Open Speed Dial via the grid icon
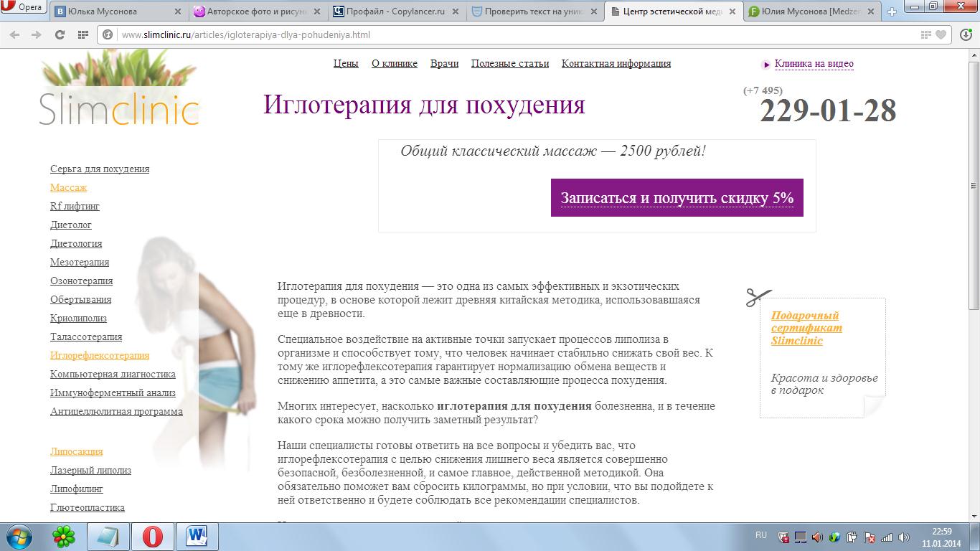980x551 pixels. tap(83, 34)
